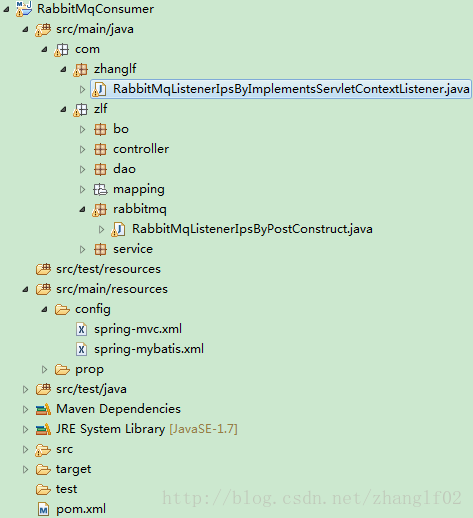This screenshot has height=518, width=473.
Task: Select the file name RabbitMqListenerIpsByImplementsServletContextListener.java
Action: pos(291,89)
